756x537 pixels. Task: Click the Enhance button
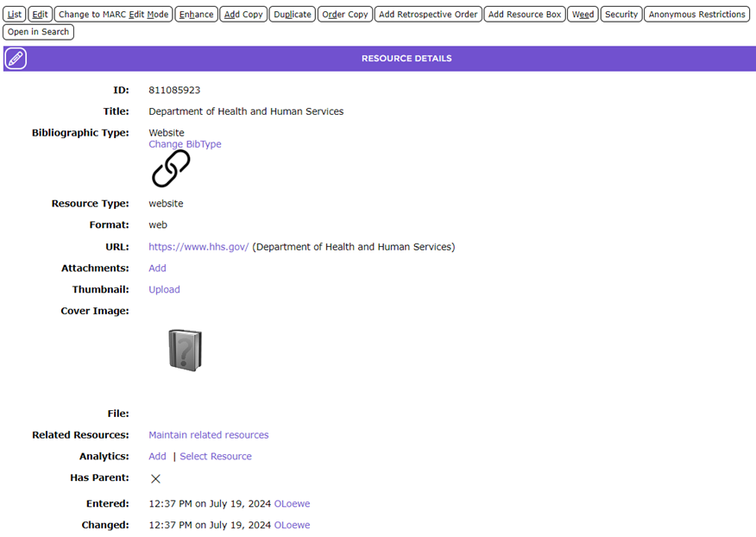[x=196, y=15]
